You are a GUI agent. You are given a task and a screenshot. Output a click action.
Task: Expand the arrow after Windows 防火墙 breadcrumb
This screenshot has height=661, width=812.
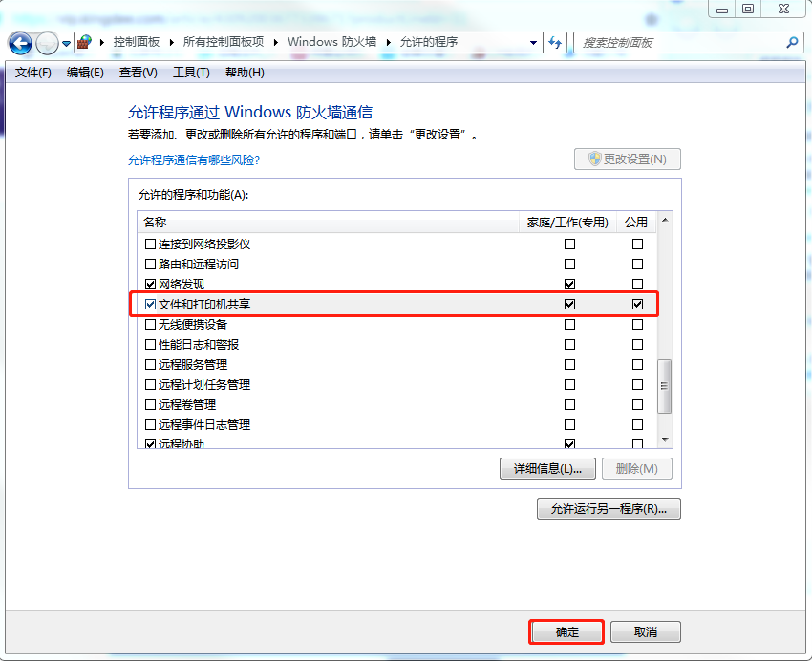[389, 42]
